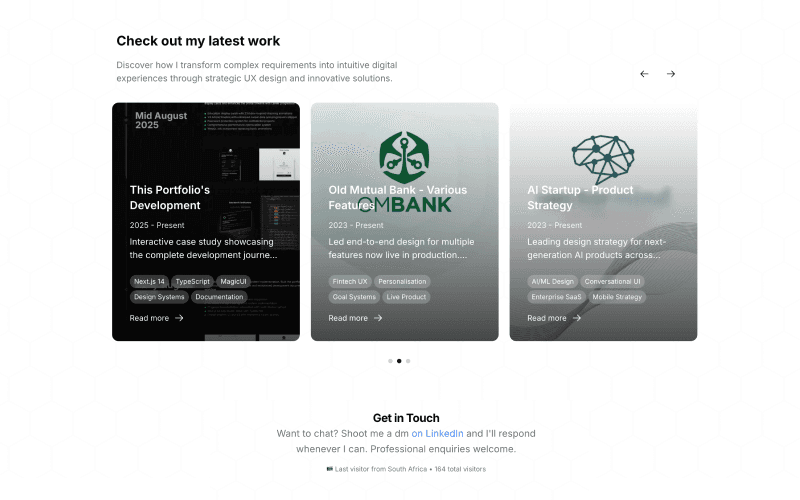Image resolution: width=800 pixels, height=500 pixels.
Task: Click the previous carousel arrow
Action: tap(644, 74)
